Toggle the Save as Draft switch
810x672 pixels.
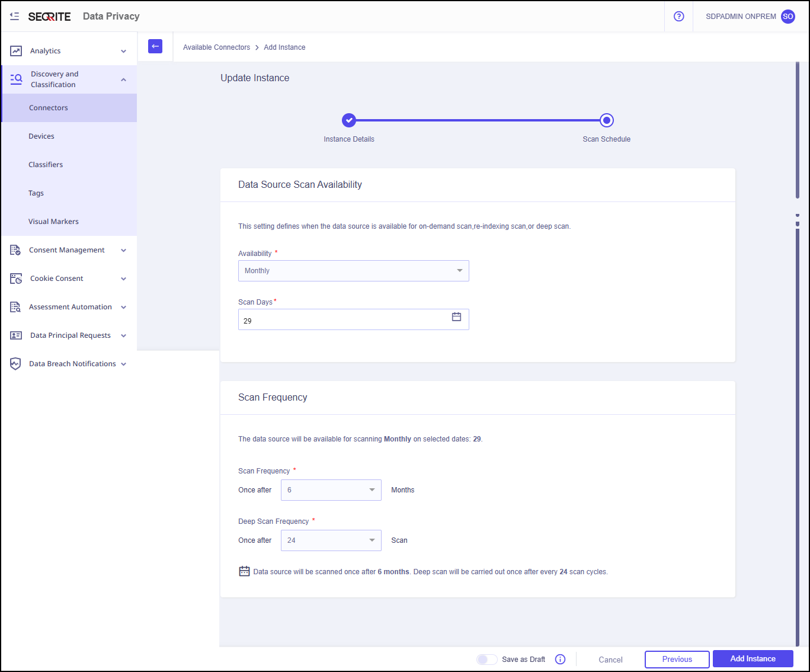[x=486, y=659]
